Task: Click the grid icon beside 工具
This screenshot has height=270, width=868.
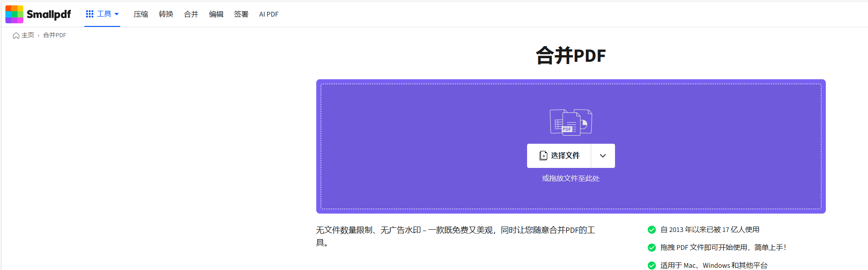Action: [90, 14]
